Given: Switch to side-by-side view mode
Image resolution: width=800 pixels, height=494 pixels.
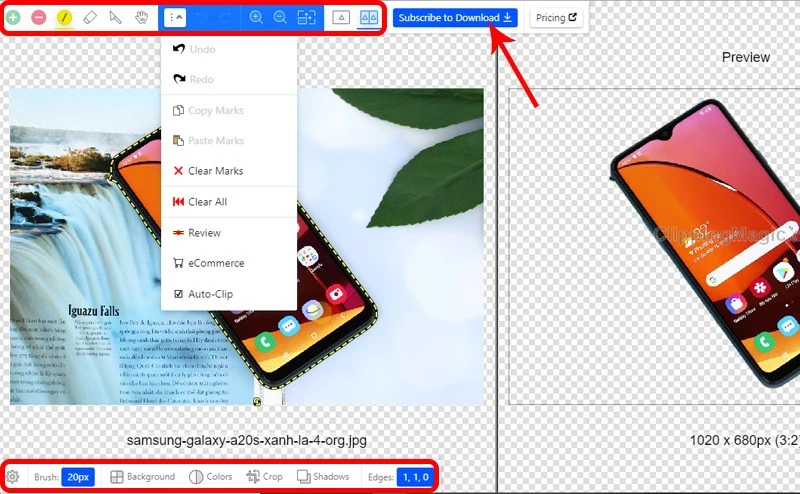Looking at the screenshot, I should point(369,17).
